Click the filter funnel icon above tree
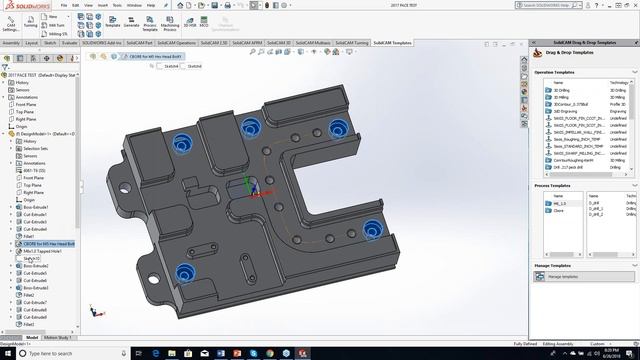640x360 pixels. tap(5, 67)
